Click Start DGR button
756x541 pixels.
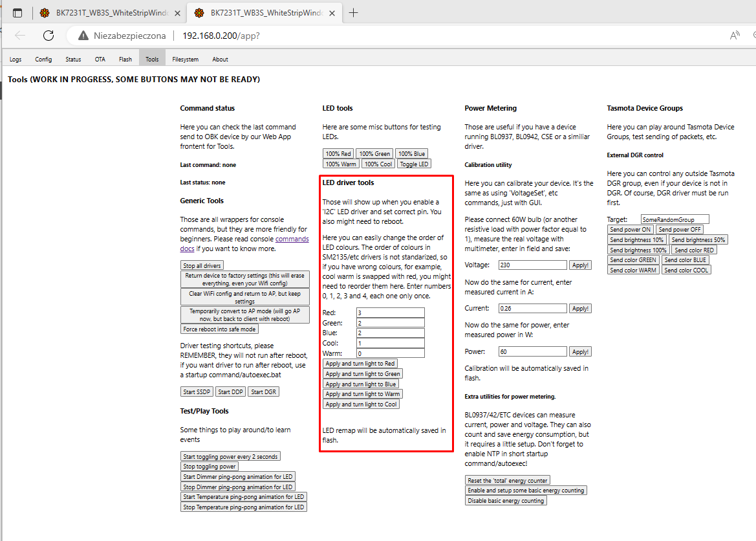(x=263, y=392)
